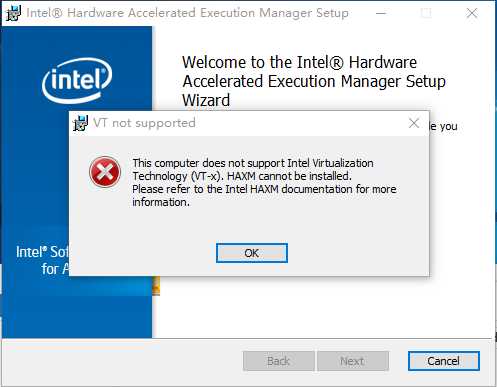The image size is (497, 387).
Task: Click the installer icon in main title bar
Action: (13, 13)
